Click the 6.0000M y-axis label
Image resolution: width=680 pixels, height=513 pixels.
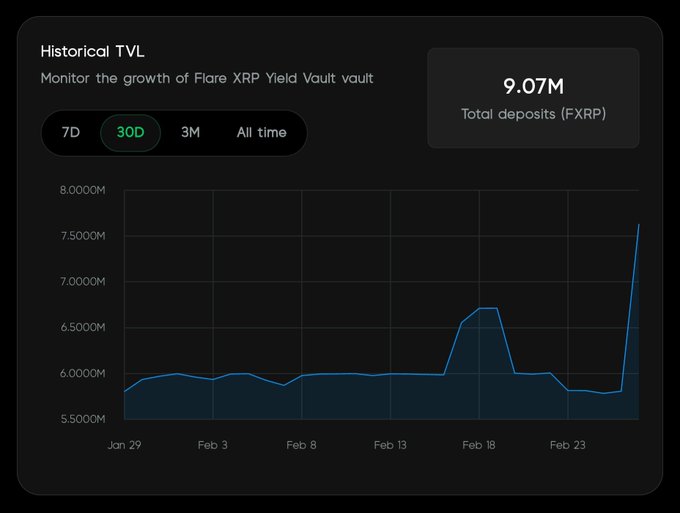83,374
